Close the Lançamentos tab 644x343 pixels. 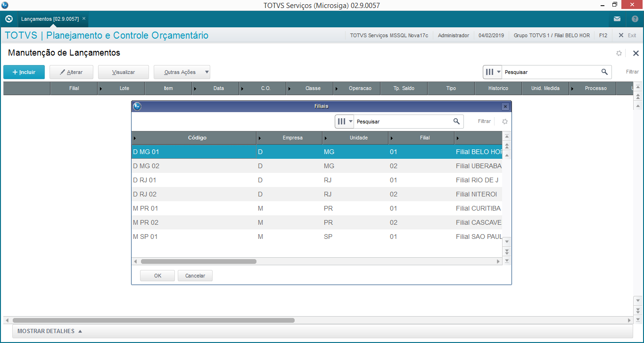[84, 18]
